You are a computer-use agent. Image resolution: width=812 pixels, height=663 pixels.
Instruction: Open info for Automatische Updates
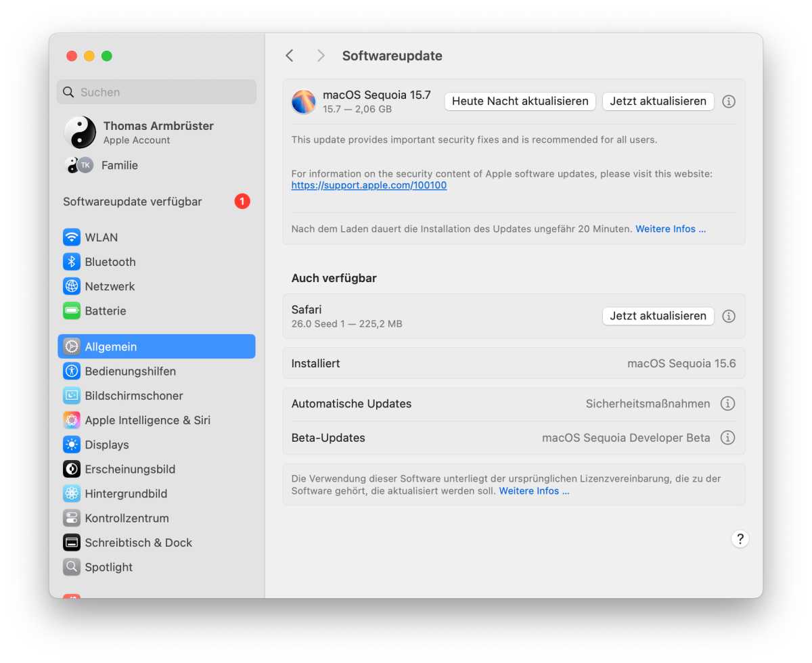[x=727, y=404]
